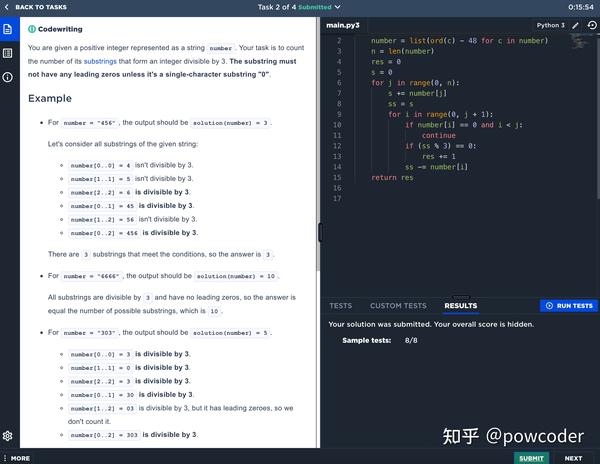This screenshot has width=600, height=464.
Task: Click the green Submit button
Action: 531,458
